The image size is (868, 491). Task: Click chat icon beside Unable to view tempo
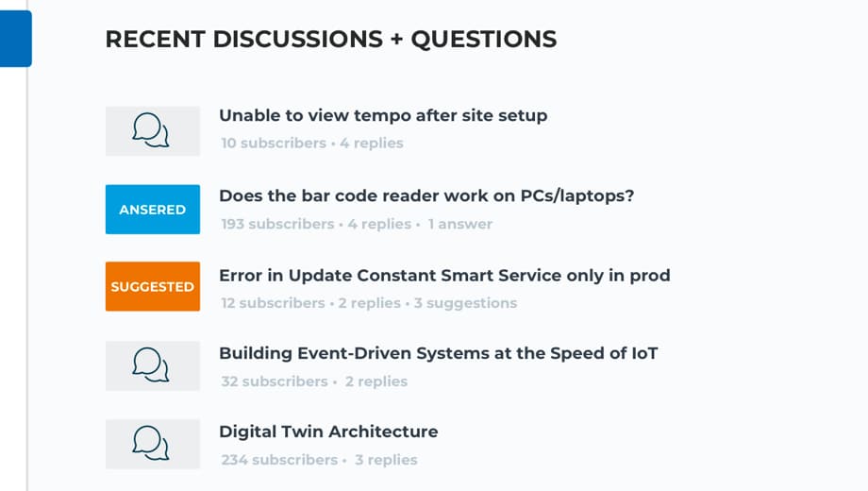152,131
